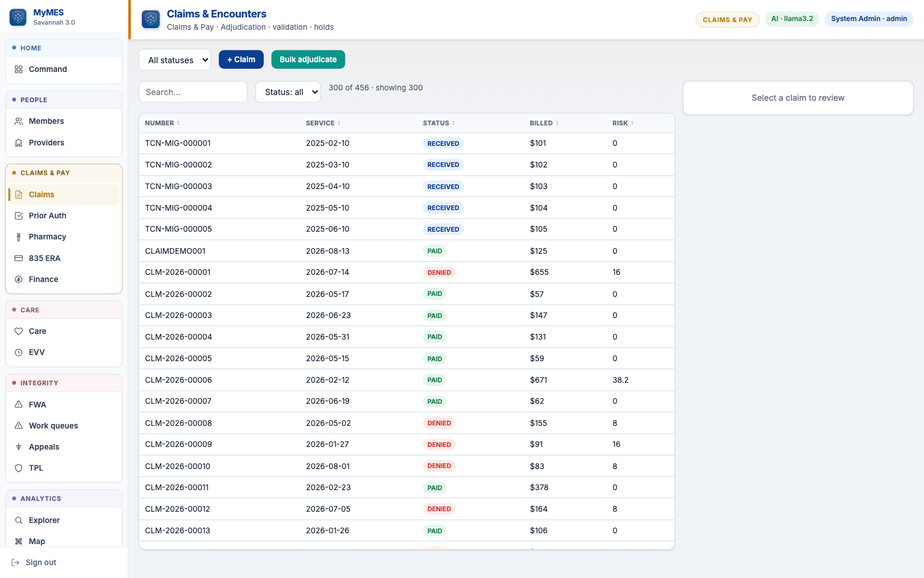The image size is (924, 578).
Task: Click the Claims & Encounters header shield icon
Action: pyautogui.click(x=151, y=20)
